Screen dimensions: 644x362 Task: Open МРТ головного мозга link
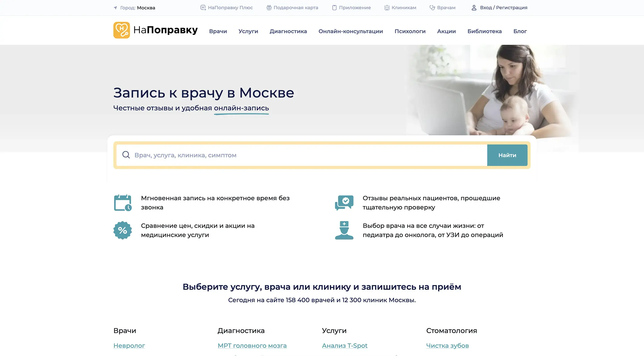252,345
